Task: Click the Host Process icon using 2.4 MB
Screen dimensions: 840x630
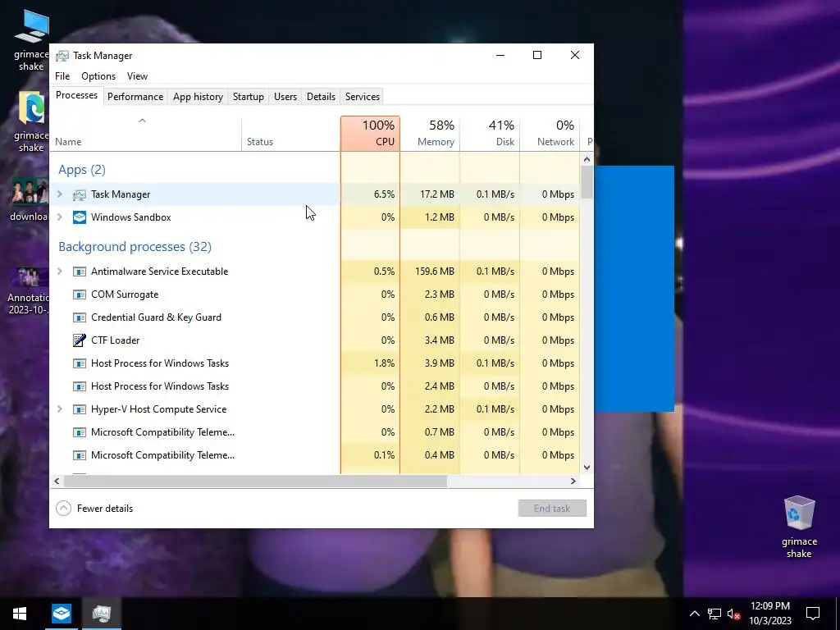Action: pyautogui.click(x=80, y=386)
